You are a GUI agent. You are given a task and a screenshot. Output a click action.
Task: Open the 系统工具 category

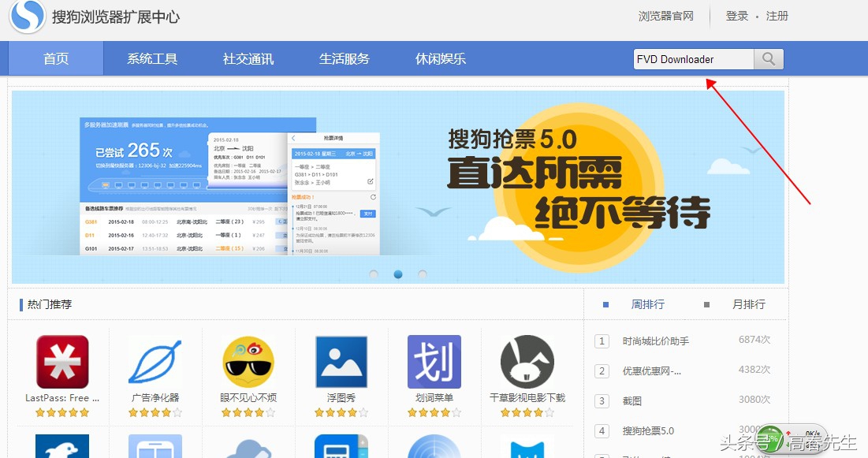151,58
